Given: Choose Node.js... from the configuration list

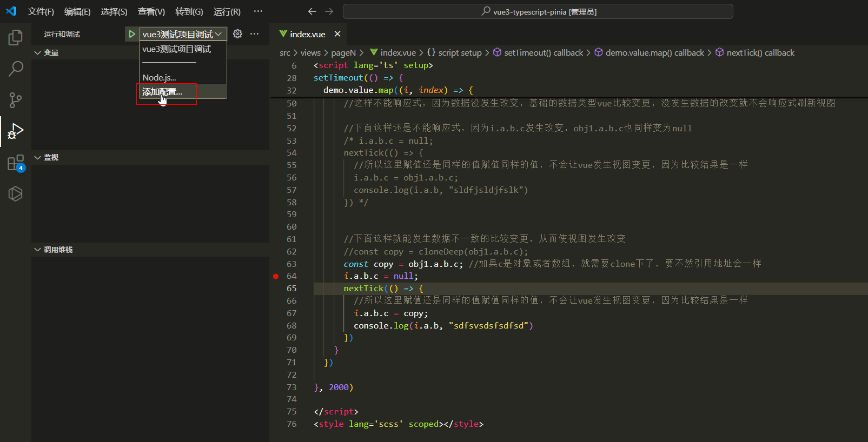Looking at the screenshot, I should pos(183,78).
